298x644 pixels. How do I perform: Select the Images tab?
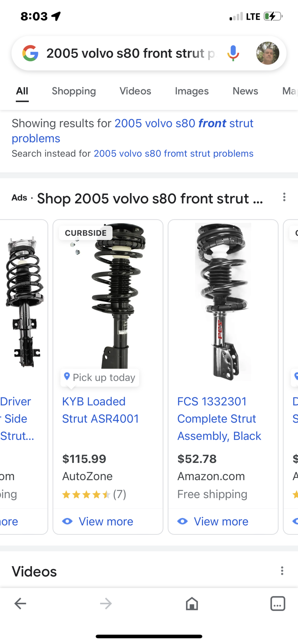[192, 91]
